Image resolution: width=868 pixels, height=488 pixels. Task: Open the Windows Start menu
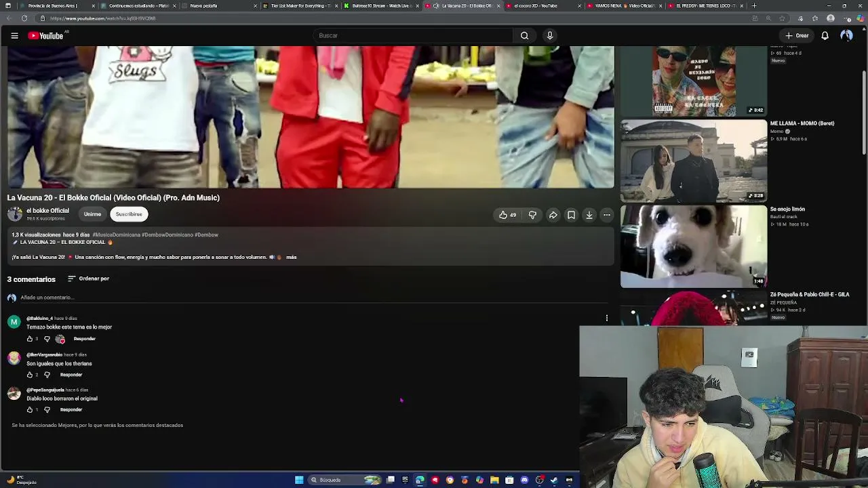click(299, 480)
